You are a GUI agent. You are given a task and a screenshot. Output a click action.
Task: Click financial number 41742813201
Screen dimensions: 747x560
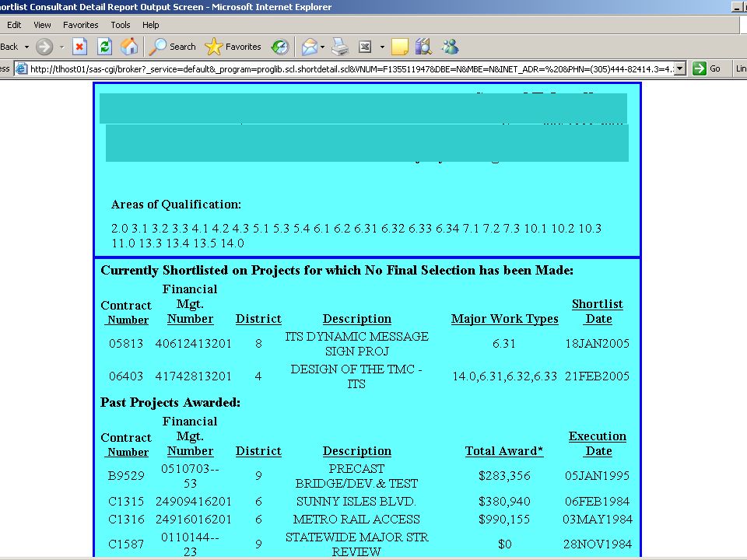(x=193, y=376)
